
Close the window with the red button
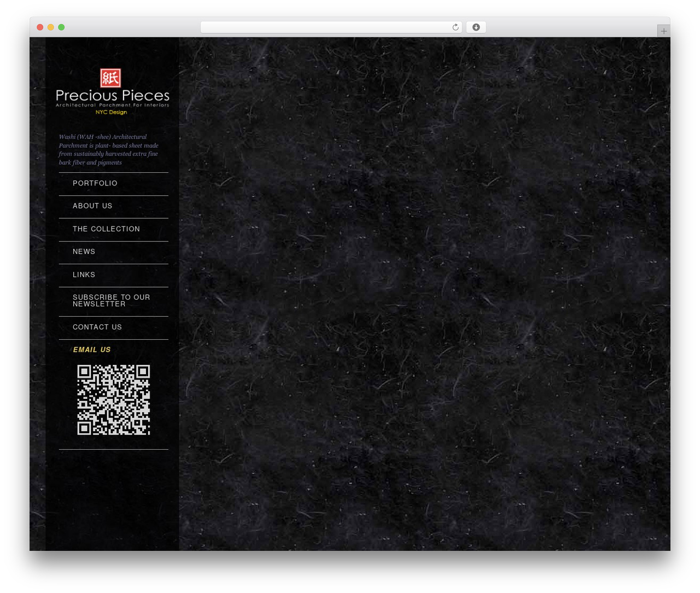click(40, 27)
